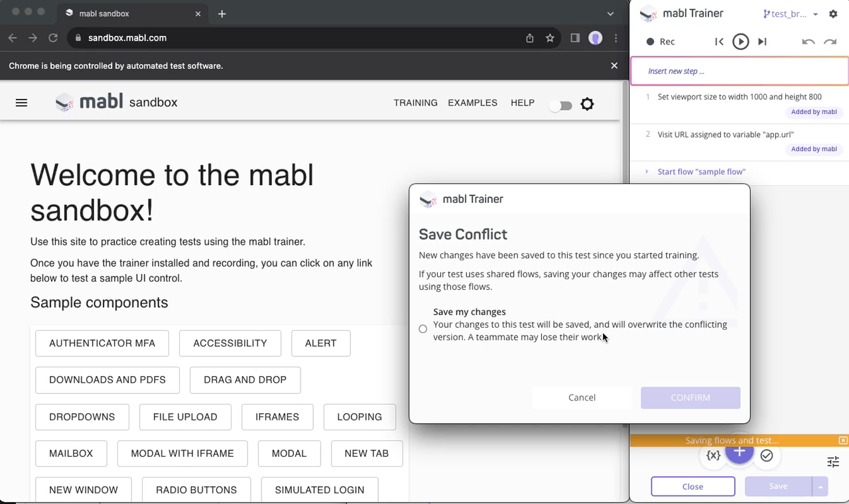Save the test in trainer

click(778, 486)
